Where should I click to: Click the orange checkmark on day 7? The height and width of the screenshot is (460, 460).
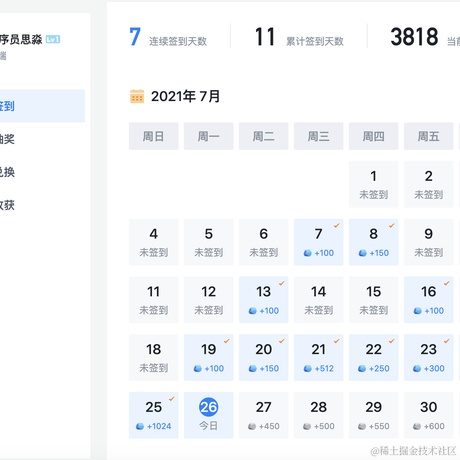(x=337, y=226)
